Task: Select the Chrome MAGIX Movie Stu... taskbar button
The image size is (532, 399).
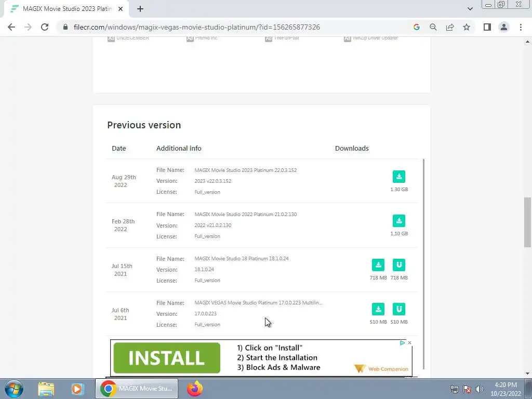Action: pyautogui.click(x=137, y=389)
